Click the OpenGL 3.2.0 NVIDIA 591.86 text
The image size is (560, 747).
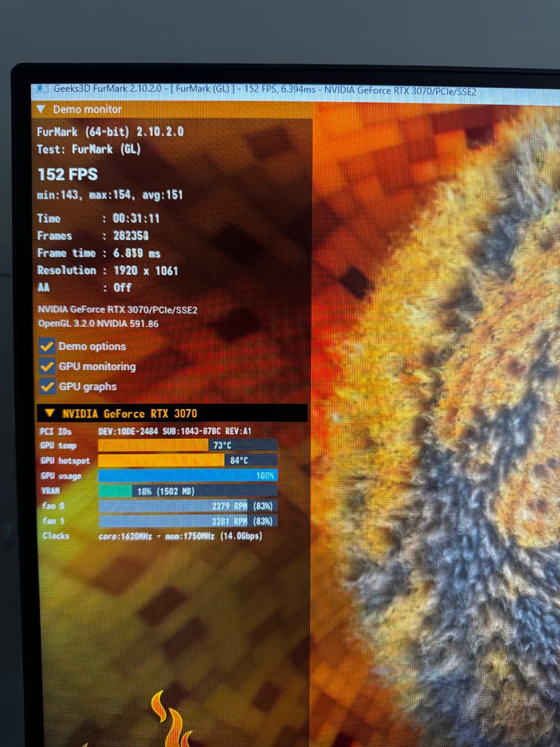pyautogui.click(x=99, y=324)
